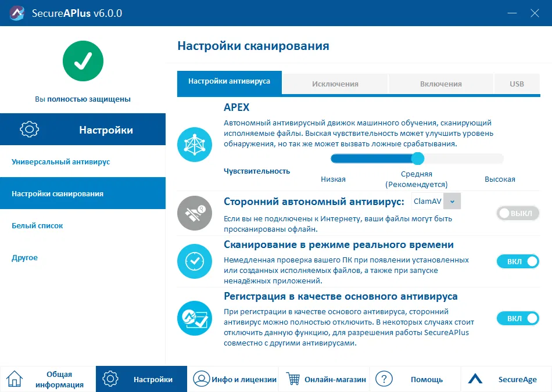Switch to the Включения tab

tap(441, 84)
